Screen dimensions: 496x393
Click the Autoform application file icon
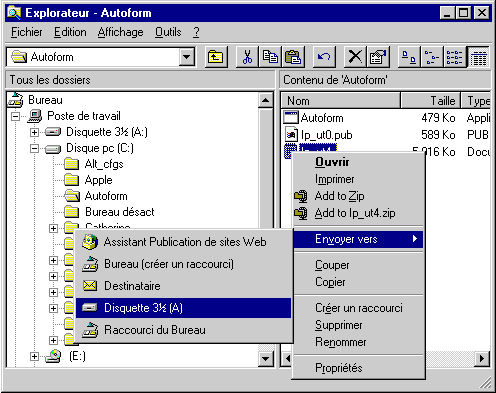click(290, 118)
